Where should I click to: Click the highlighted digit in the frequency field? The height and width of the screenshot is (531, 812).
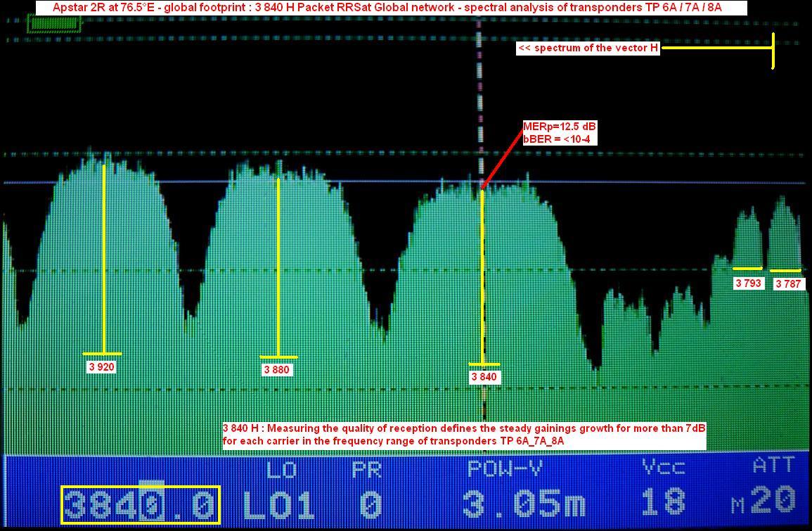150,504
